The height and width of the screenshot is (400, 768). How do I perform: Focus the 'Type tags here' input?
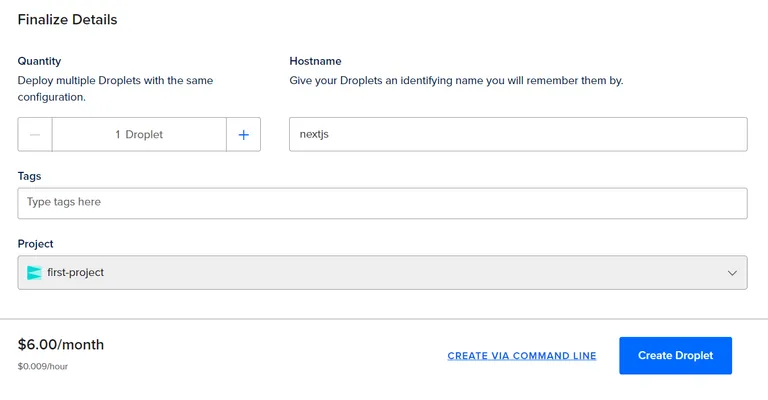point(382,202)
